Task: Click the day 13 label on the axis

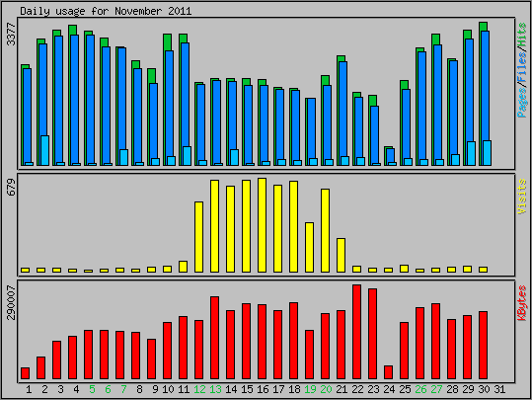Action: click(215, 389)
